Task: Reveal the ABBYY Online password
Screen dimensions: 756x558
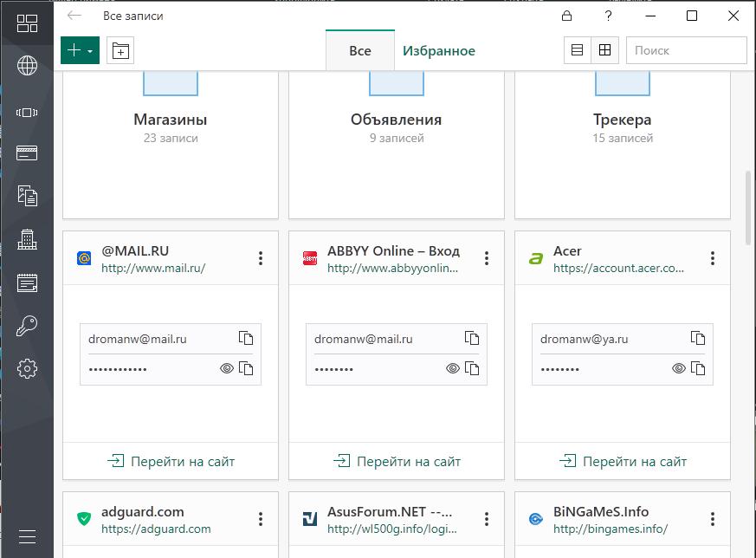Action: pyautogui.click(x=453, y=368)
